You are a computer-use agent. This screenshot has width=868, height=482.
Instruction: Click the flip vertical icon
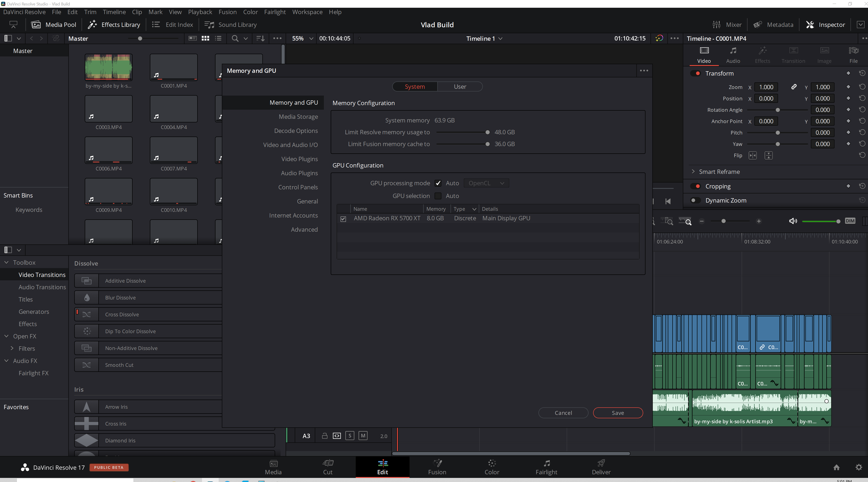769,155
